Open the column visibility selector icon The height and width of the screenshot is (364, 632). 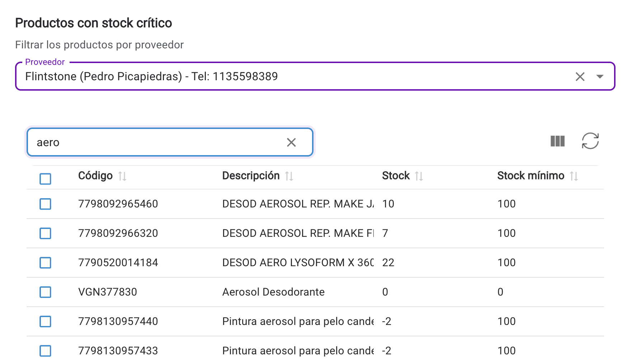coord(557,141)
